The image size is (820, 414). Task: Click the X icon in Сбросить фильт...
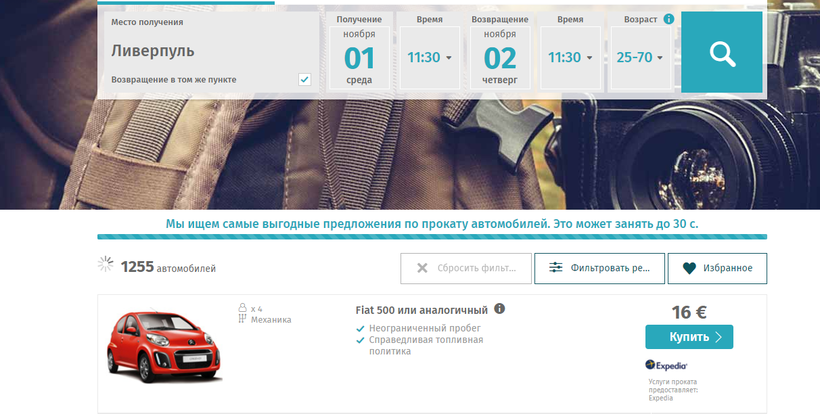click(x=422, y=268)
